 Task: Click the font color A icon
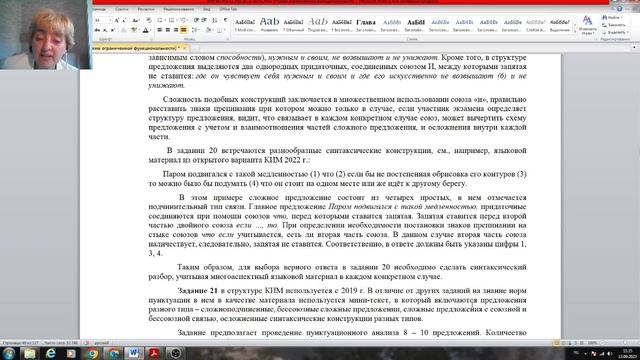[146, 30]
